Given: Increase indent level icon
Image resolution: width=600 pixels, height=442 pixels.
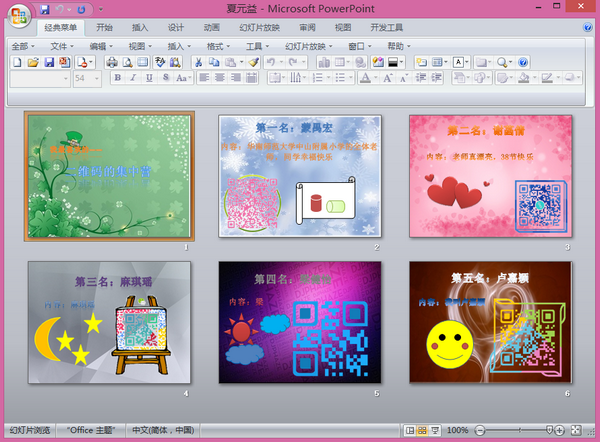Looking at the screenshot, I should click(x=436, y=78).
